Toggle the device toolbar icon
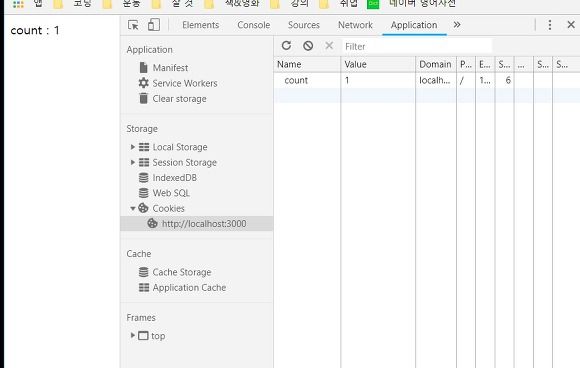580x368 pixels. (x=154, y=25)
